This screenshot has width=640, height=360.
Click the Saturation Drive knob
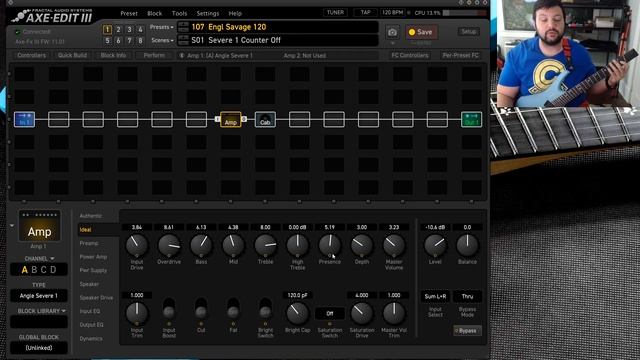362,313
